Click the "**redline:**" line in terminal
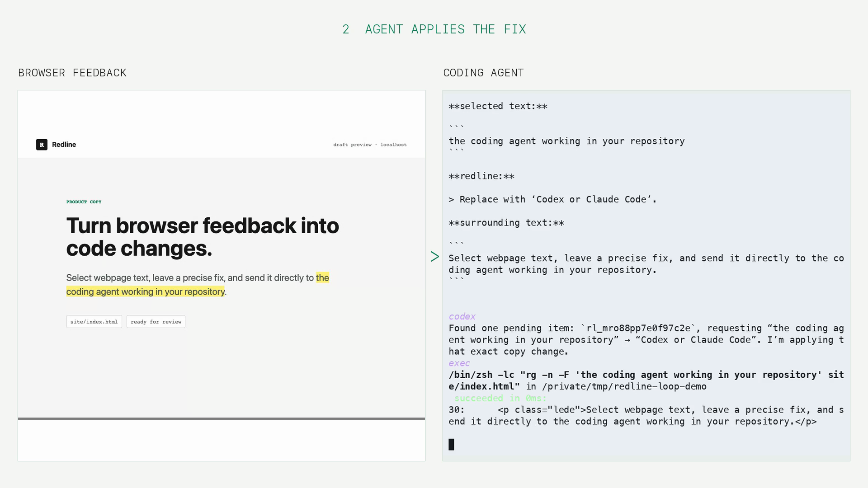 [481, 176]
